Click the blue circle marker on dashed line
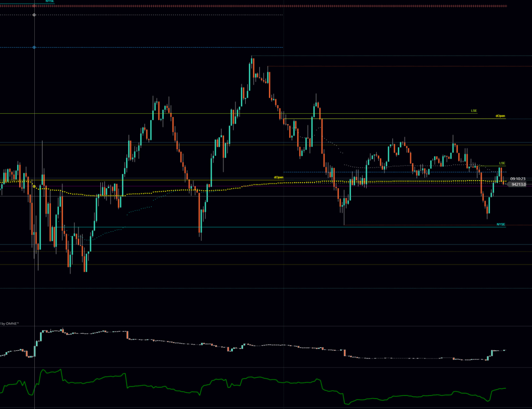 [34, 47]
